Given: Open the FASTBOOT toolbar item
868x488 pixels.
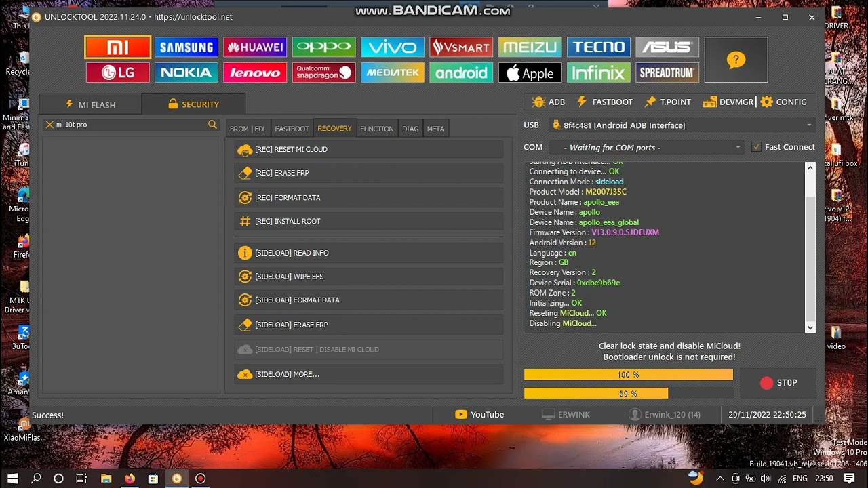Looking at the screenshot, I should [x=605, y=102].
